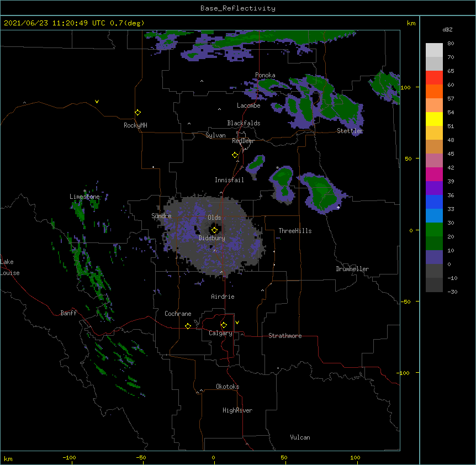Click the yellow V marker northeast of Calgary
Viewport: 476px width, 465px height.
tap(237, 323)
